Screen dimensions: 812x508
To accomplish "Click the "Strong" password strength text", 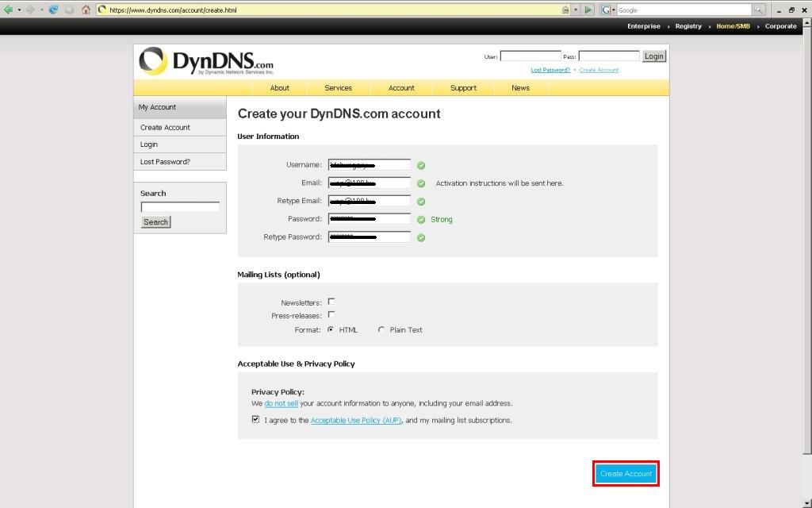I will coord(442,220).
